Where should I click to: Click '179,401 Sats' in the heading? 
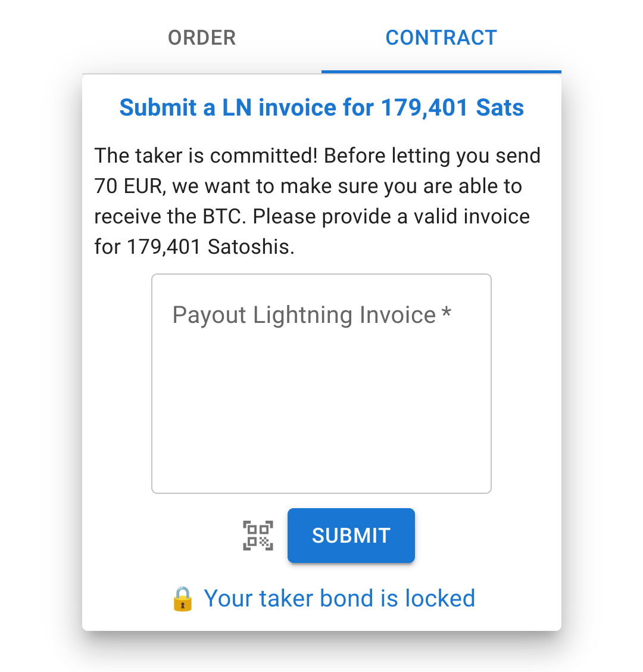click(x=452, y=108)
